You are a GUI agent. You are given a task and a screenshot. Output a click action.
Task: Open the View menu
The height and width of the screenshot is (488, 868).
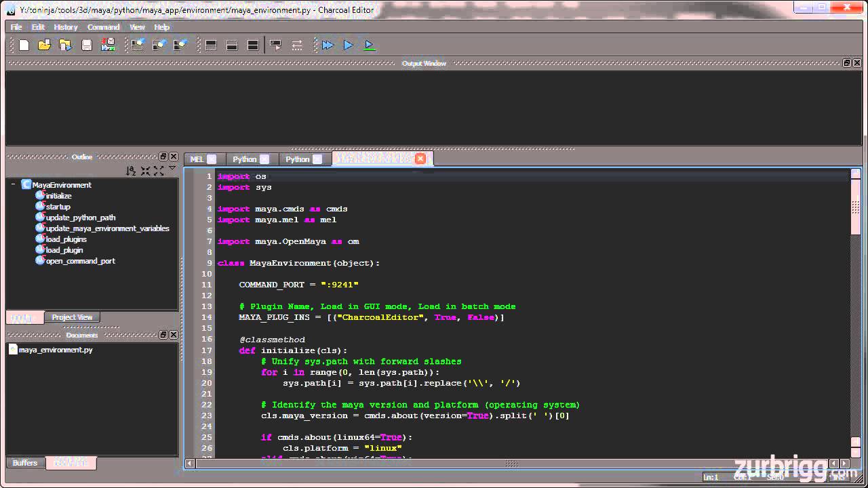137,27
